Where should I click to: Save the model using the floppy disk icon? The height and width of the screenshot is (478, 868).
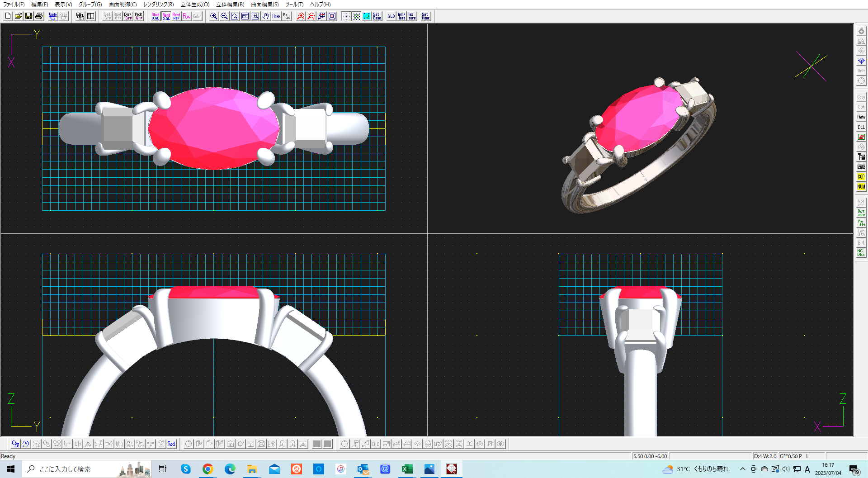28,16
